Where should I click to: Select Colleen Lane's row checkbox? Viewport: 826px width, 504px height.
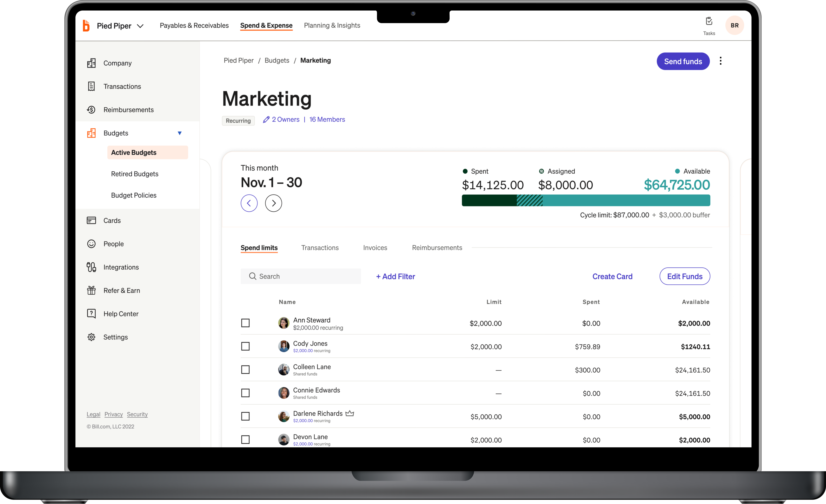pyautogui.click(x=245, y=370)
